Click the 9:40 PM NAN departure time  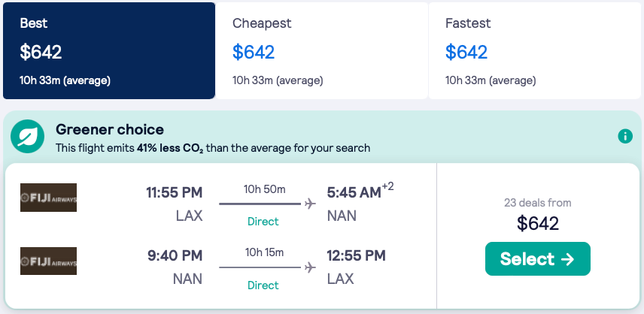[x=175, y=256]
